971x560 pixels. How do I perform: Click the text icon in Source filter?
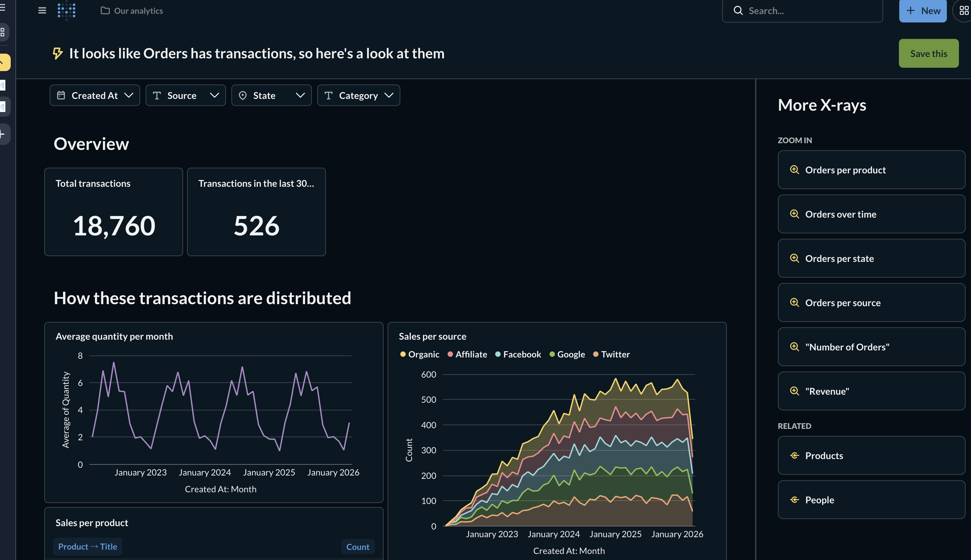157,95
